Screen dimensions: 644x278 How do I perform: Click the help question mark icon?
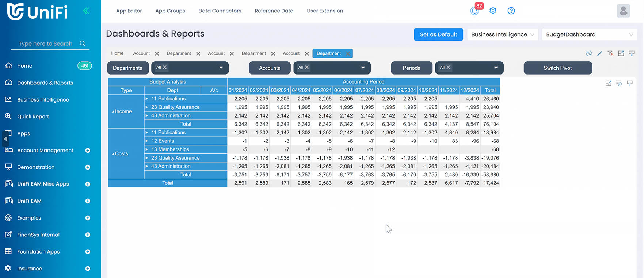[511, 11]
